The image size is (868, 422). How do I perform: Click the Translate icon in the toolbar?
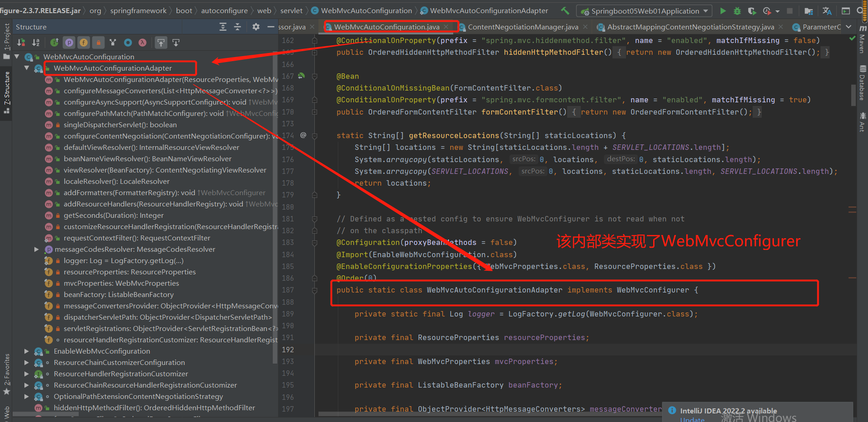click(827, 11)
